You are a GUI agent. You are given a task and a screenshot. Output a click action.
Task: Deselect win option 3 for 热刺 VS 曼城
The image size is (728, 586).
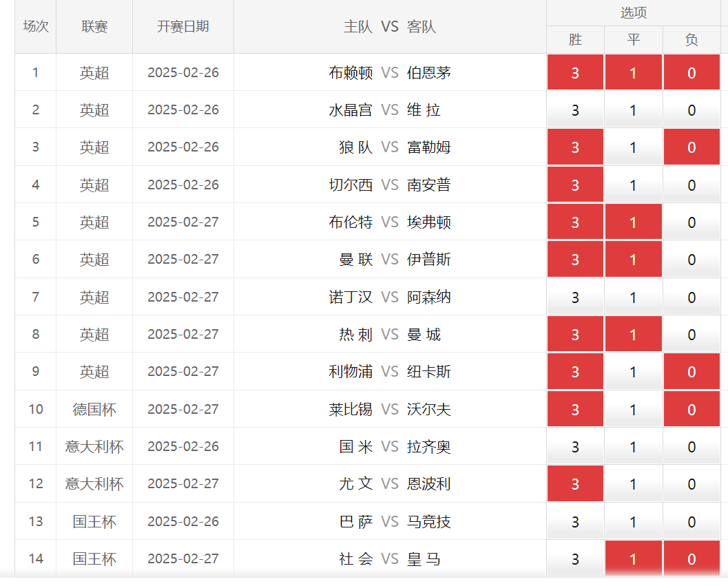pos(575,335)
